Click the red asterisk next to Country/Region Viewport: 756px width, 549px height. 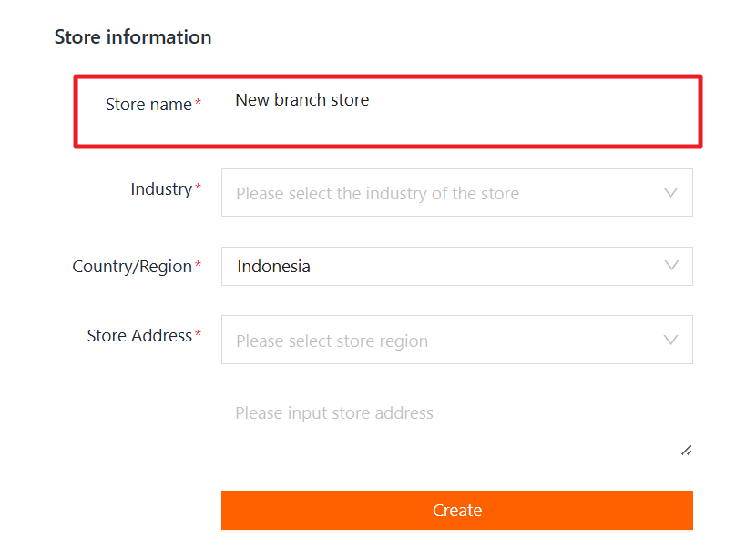point(198,267)
